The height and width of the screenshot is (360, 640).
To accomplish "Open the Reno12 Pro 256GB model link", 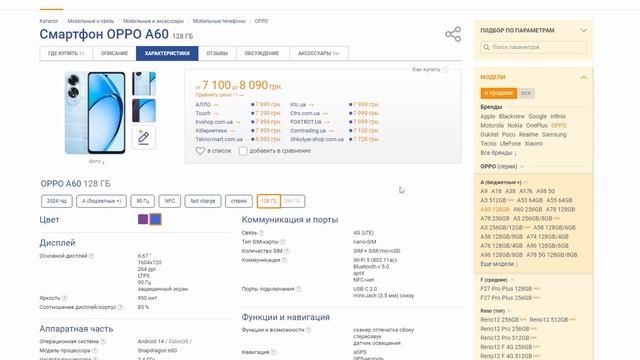I will tap(504, 329).
